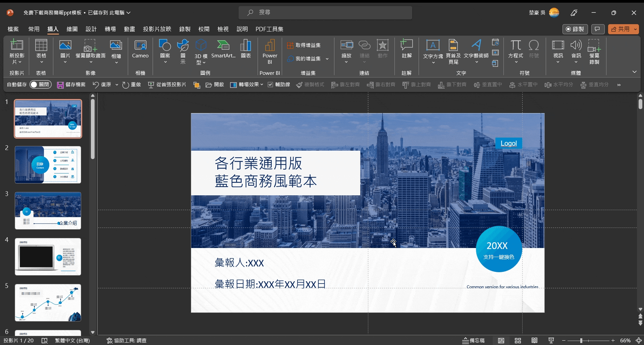
Task: Expand 我的增益集 dropdown arrow
Action: 327,59
